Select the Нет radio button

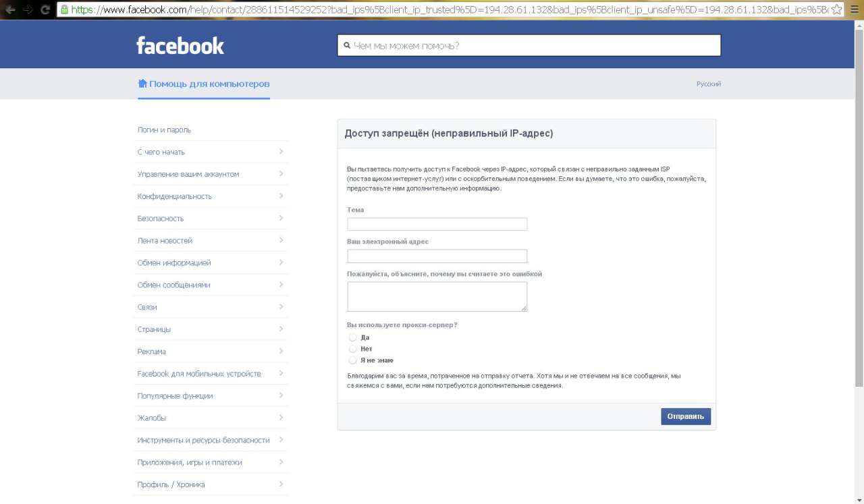[352, 349]
